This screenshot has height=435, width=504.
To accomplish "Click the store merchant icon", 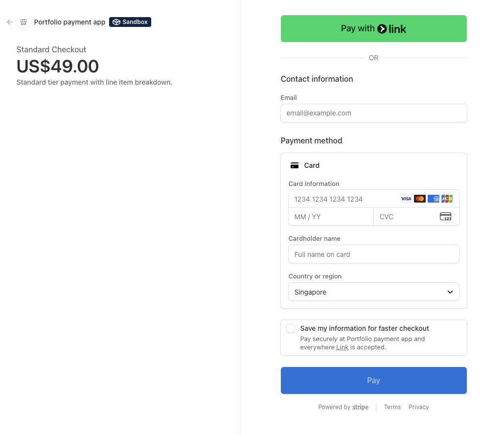I will (x=23, y=22).
